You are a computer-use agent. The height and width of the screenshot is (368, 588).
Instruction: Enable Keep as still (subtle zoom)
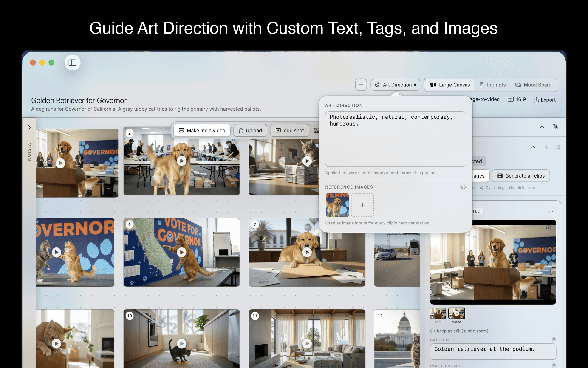[x=433, y=331]
